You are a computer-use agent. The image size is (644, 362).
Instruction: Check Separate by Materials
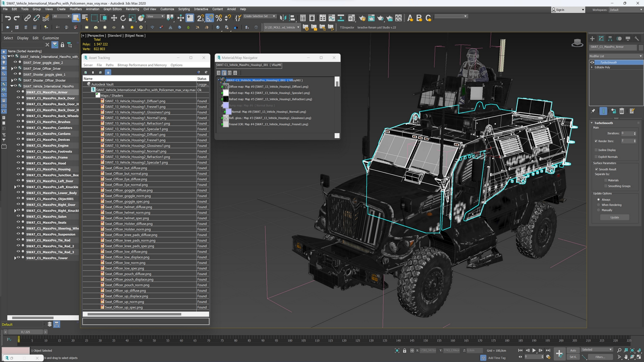point(606,180)
